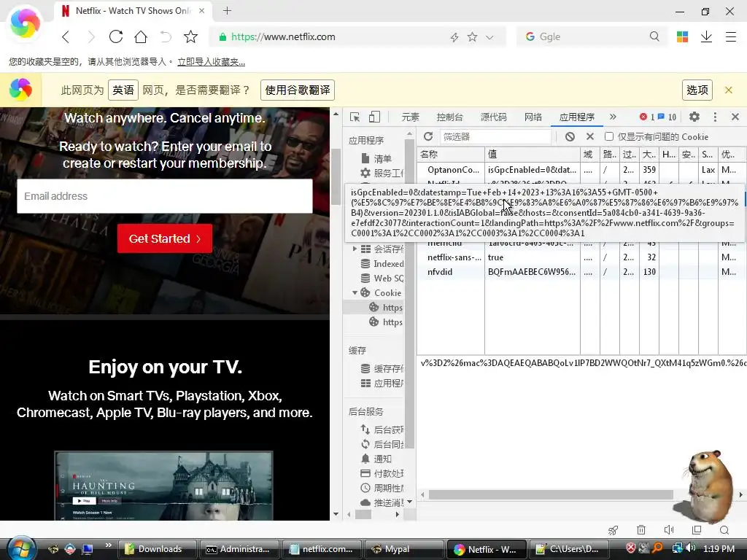Viewport: 747px width, 560px height.
Task: Click the trash bin icon in status bar
Action: click(x=641, y=530)
